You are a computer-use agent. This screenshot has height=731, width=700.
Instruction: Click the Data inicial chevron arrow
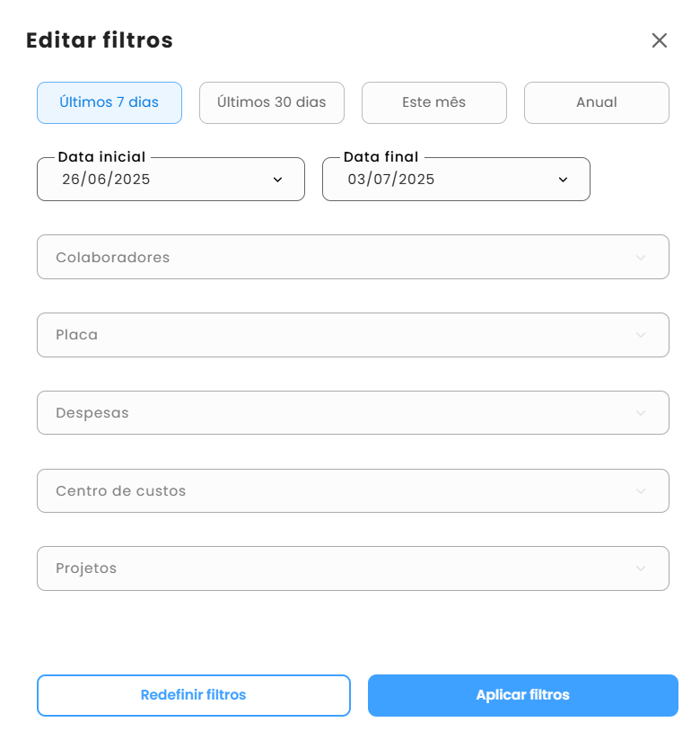pos(277,180)
